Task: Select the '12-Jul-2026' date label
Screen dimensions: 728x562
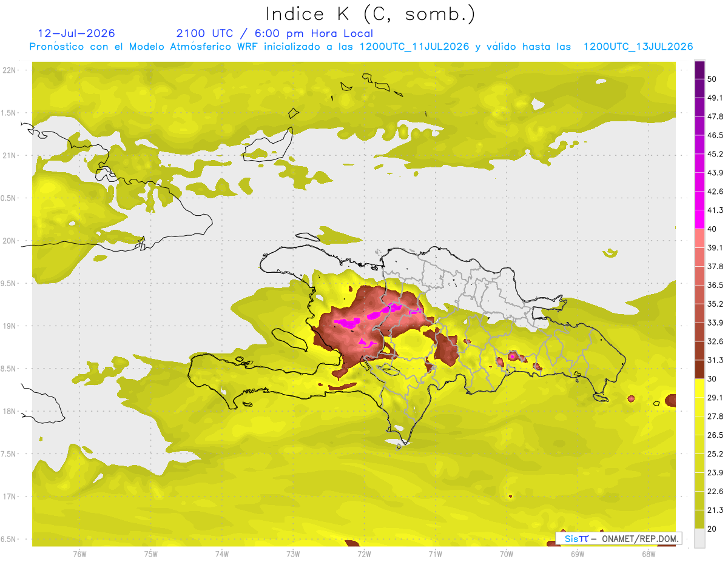Action: point(76,33)
